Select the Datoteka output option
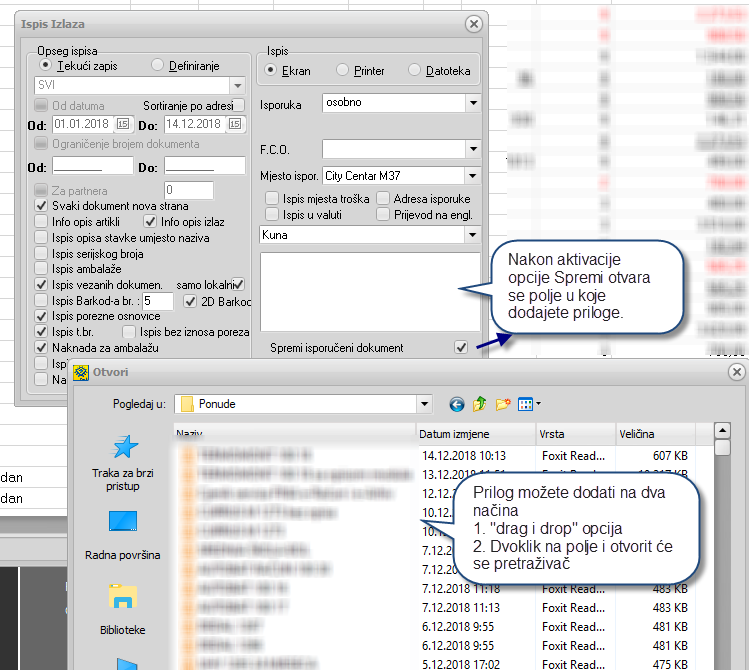 coord(415,71)
